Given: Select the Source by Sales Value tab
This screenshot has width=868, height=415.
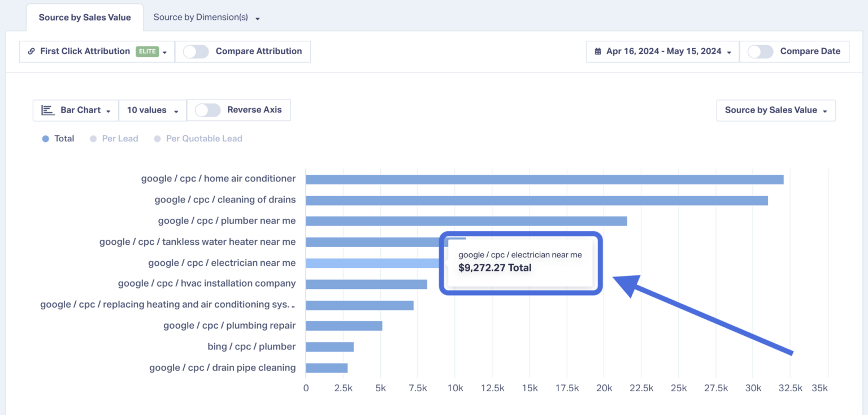Looking at the screenshot, I should pyautogui.click(x=84, y=17).
